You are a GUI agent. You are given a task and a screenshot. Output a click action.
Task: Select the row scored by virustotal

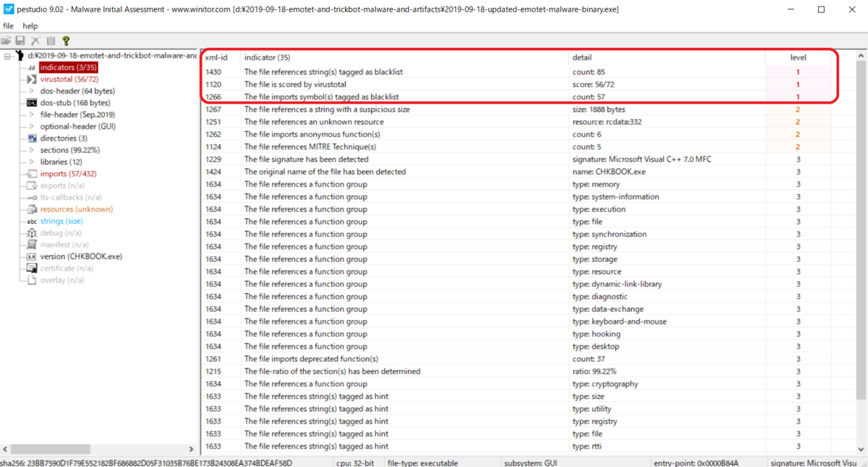pyautogui.click(x=516, y=85)
